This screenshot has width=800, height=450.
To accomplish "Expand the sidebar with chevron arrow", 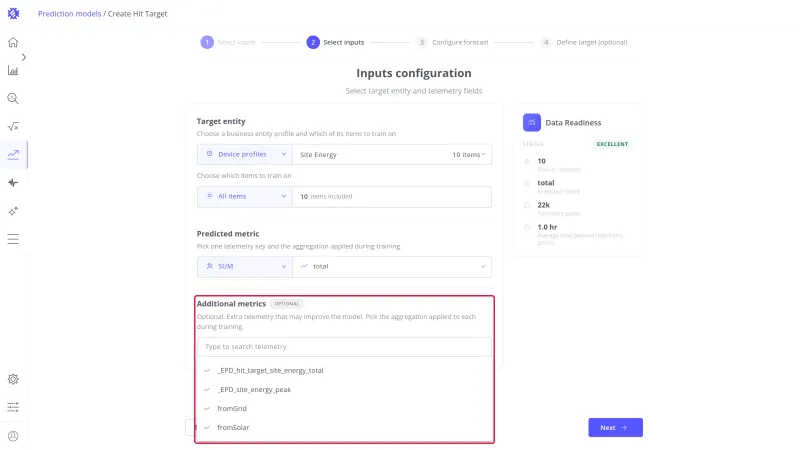I will click(23, 57).
